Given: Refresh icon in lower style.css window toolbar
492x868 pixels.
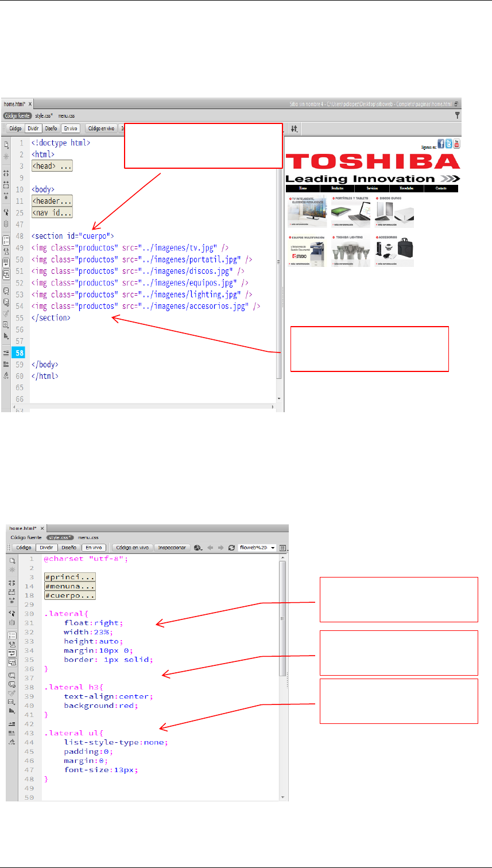Looking at the screenshot, I should 231,548.
